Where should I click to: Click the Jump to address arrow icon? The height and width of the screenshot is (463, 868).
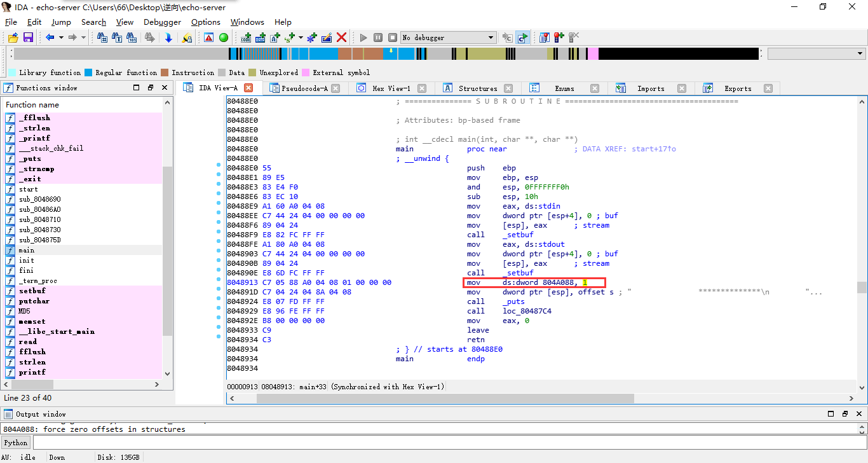click(x=169, y=38)
